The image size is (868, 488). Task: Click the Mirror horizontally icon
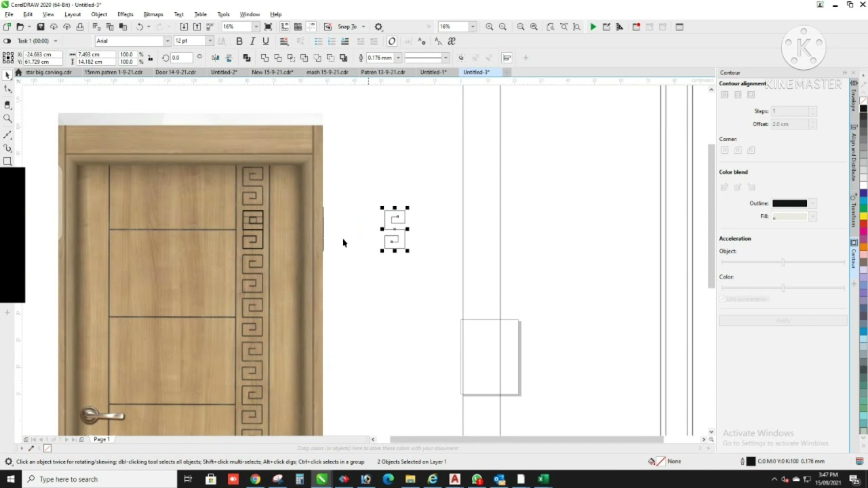pyautogui.click(x=216, y=58)
